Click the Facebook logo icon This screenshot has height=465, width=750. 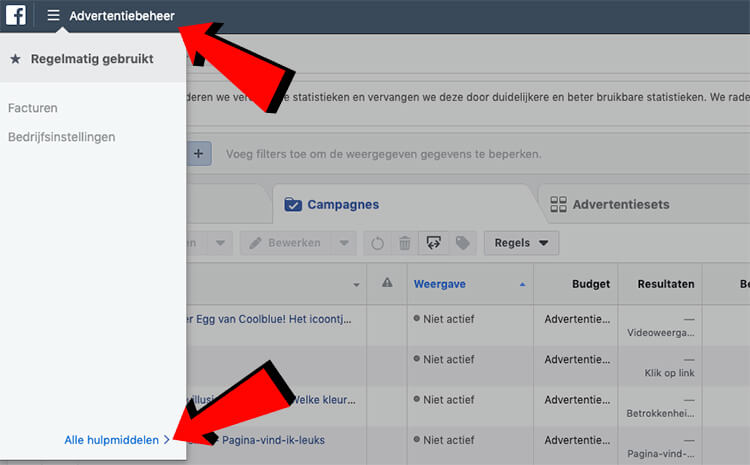click(x=16, y=16)
